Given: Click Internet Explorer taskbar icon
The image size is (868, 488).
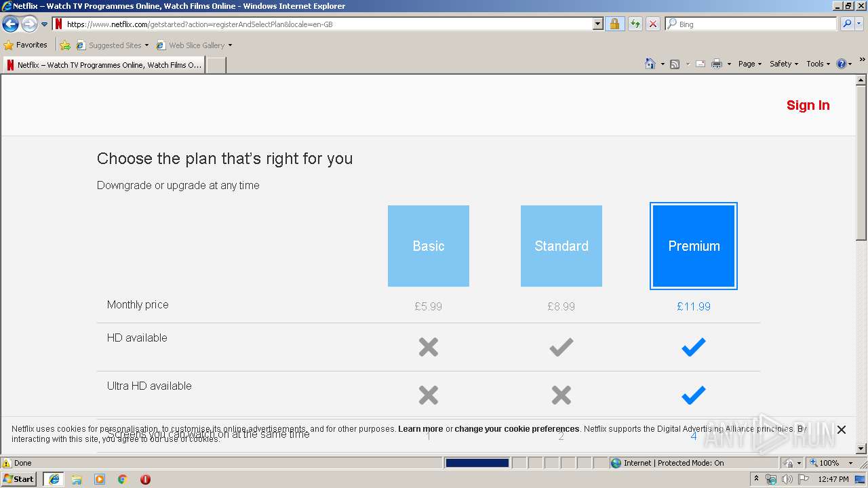Looking at the screenshot, I should (54, 479).
